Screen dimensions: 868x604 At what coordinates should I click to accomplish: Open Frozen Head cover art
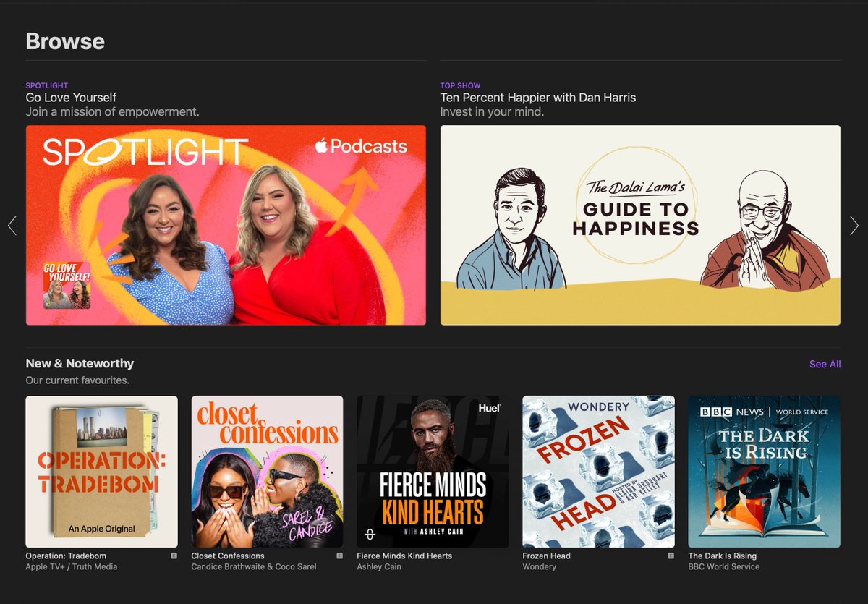coord(598,472)
